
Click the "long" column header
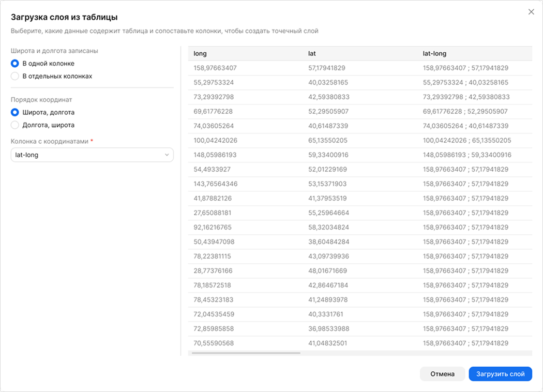[200, 54]
